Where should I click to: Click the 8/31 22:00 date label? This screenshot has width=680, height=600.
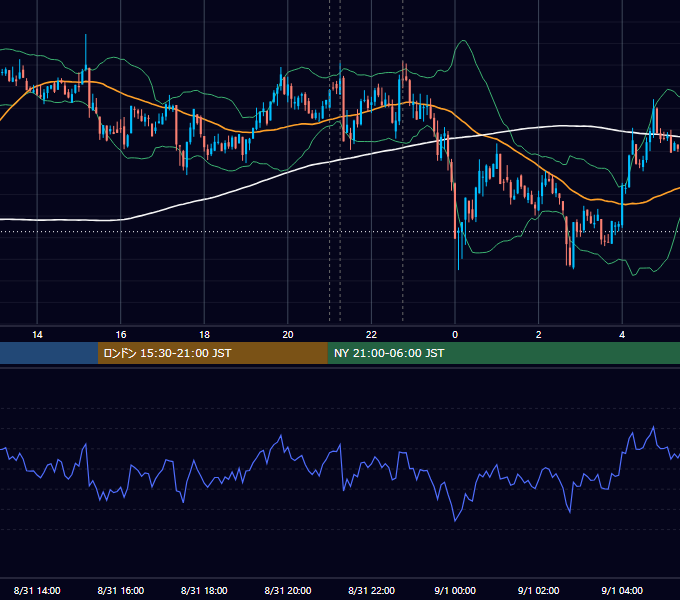pos(371,590)
